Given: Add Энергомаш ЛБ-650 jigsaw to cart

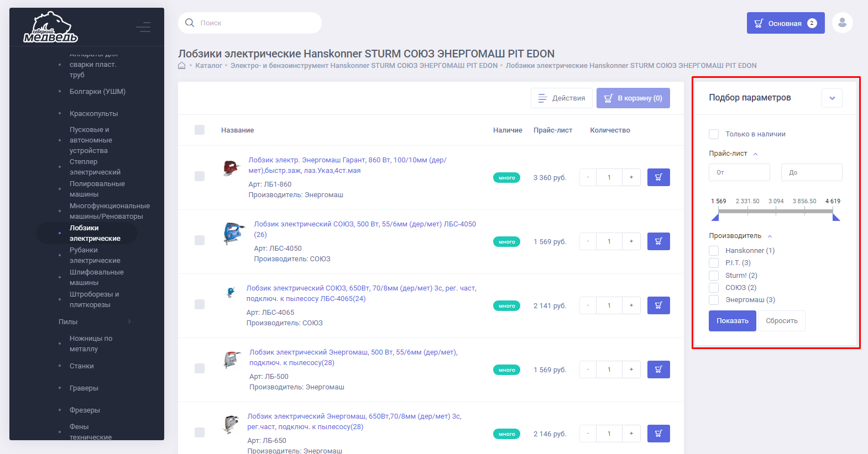Looking at the screenshot, I should [658, 434].
